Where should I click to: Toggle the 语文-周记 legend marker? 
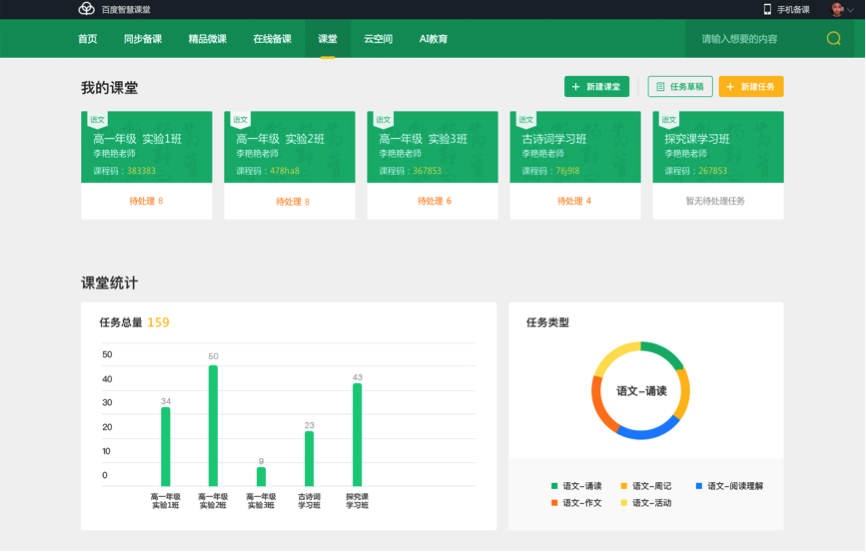coord(625,486)
